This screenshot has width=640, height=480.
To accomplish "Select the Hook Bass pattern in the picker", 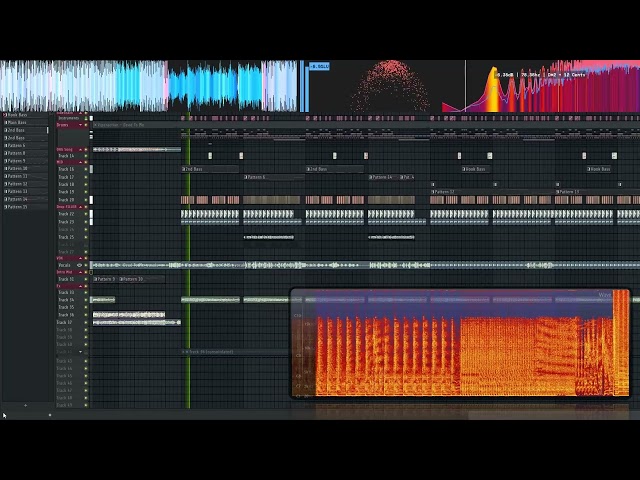I will tap(25, 115).
